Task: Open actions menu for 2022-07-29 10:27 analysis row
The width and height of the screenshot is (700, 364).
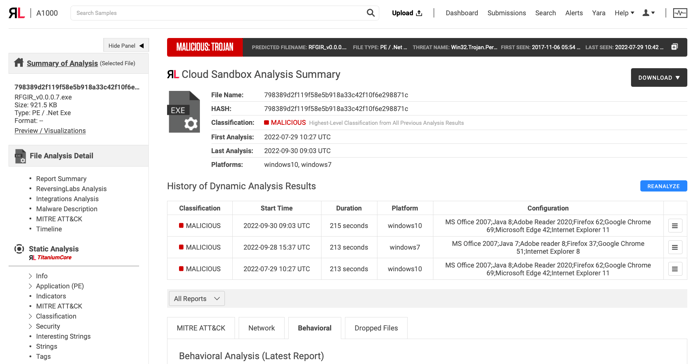Action: click(675, 269)
